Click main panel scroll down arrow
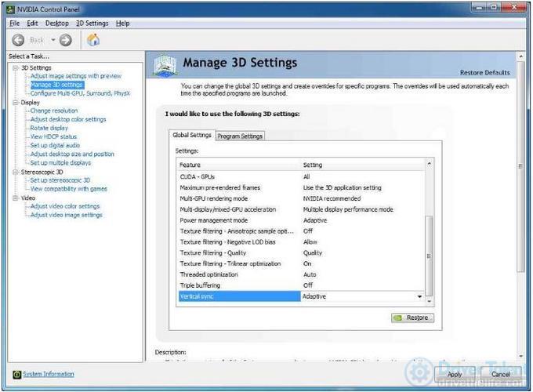This screenshot has height=392, width=533. coord(520,356)
